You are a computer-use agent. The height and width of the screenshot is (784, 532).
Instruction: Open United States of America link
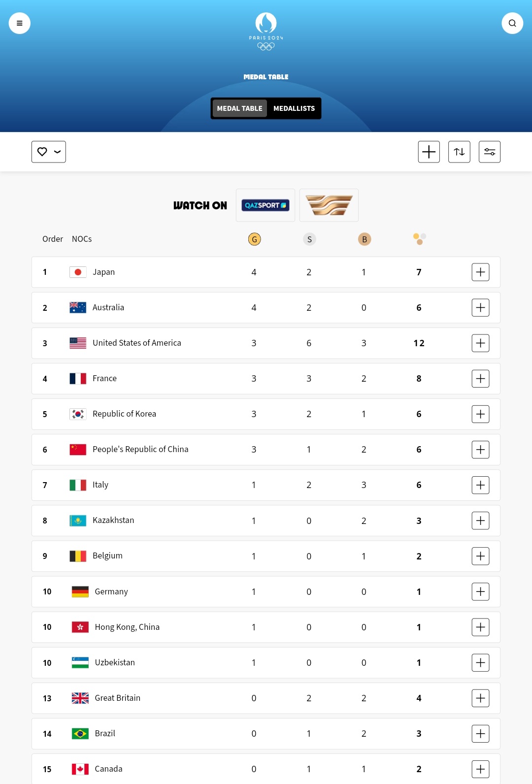[x=137, y=343]
